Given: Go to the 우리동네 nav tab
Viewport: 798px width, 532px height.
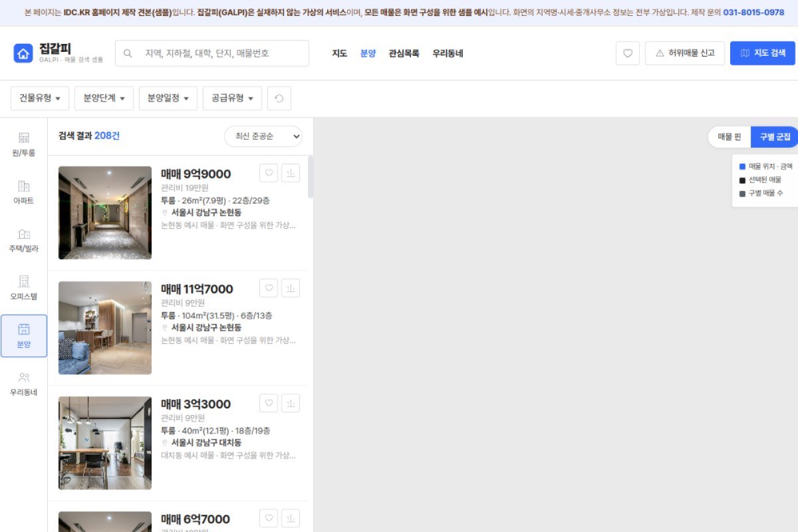Looking at the screenshot, I should pos(448,53).
